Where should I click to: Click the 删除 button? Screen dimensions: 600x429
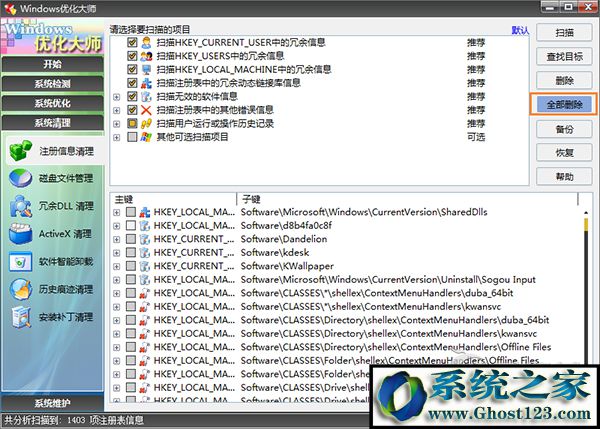click(x=564, y=81)
